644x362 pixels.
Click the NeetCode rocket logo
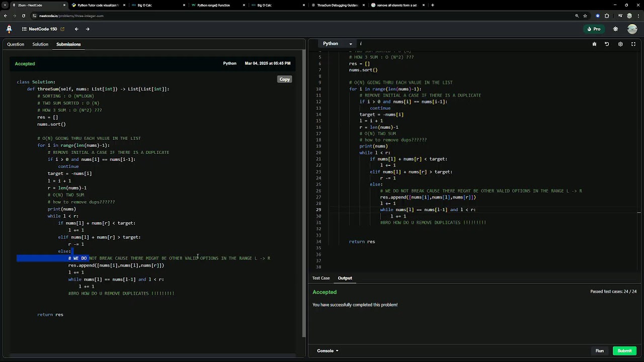[9, 29]
